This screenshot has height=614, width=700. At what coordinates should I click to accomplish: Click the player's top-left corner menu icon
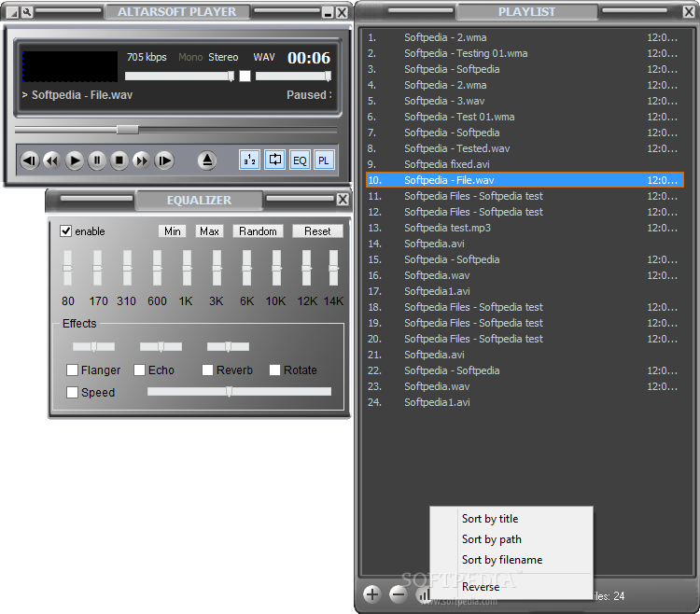tap(13, 13)
